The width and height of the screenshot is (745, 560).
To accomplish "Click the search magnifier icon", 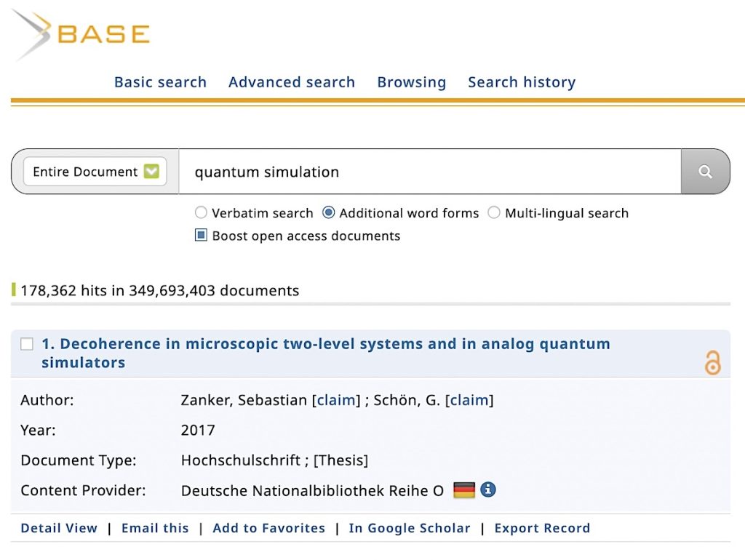I will (x=705, y=172).
